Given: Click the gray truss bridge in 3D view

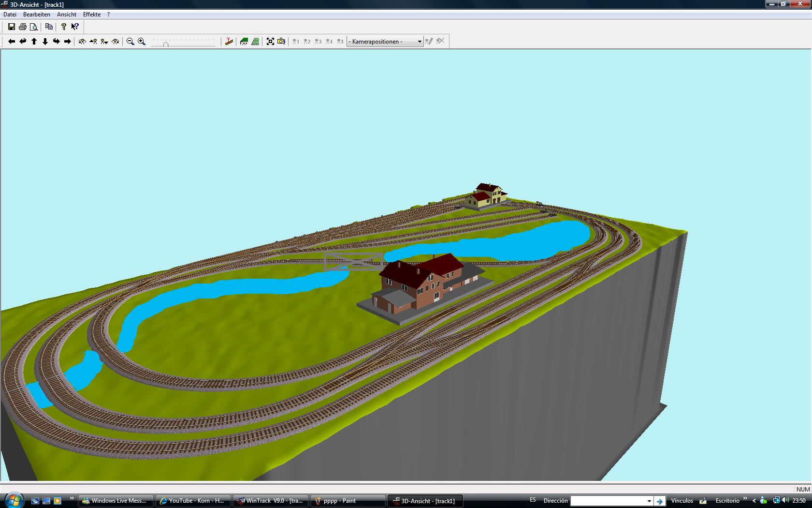Looking at the screenshot, I should click(x=353, y=261).
